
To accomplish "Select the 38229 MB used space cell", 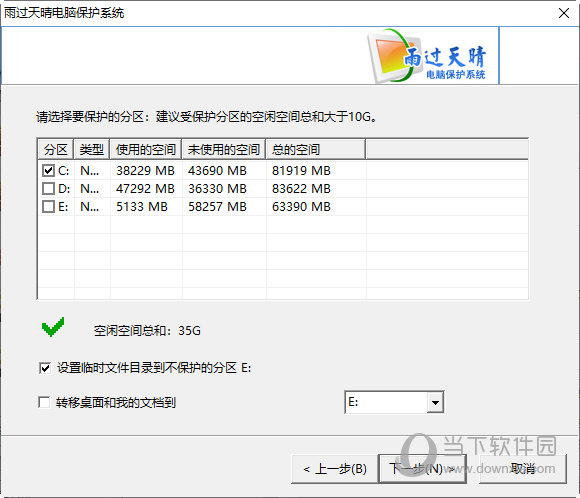I will point(145,171).
